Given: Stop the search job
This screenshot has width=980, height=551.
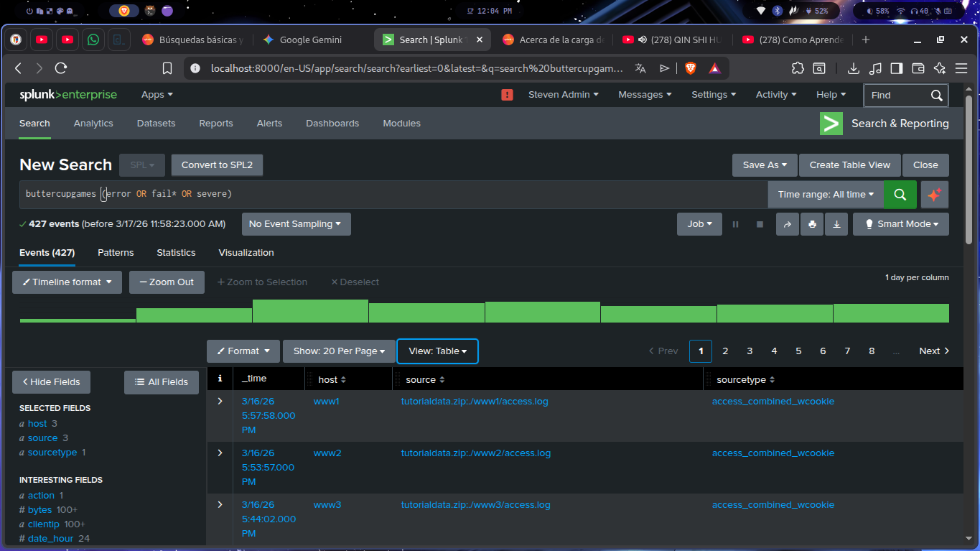Looking at the screenshot, I should coord(760,224).
